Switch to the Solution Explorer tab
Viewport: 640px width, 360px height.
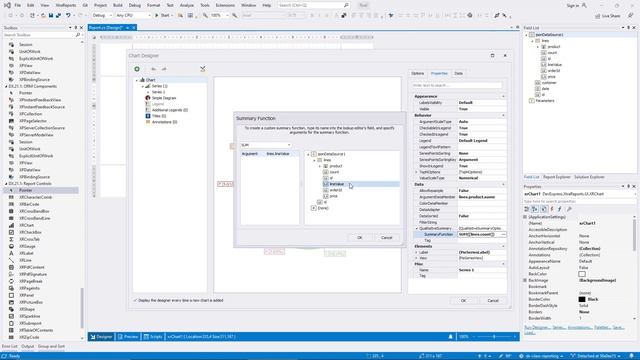pos(589,177)
